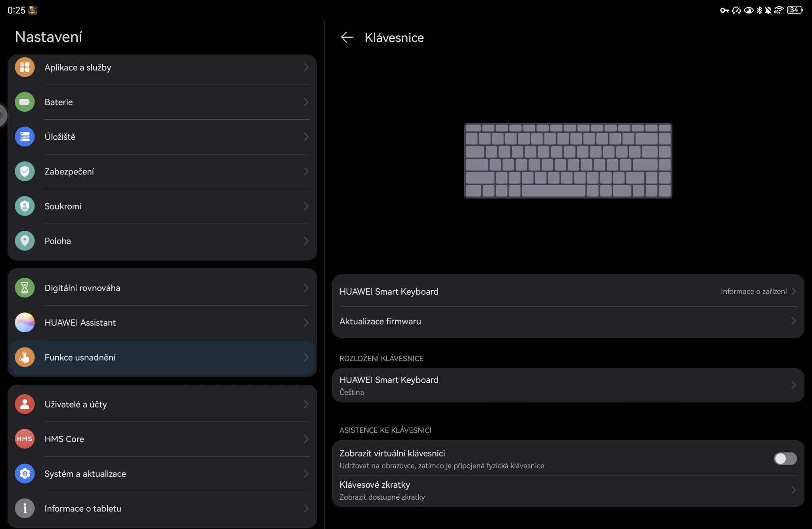Viewport: 812px width, 529px height.
Task: Open the Aplikace a služby icon
Action: point(25,67)
